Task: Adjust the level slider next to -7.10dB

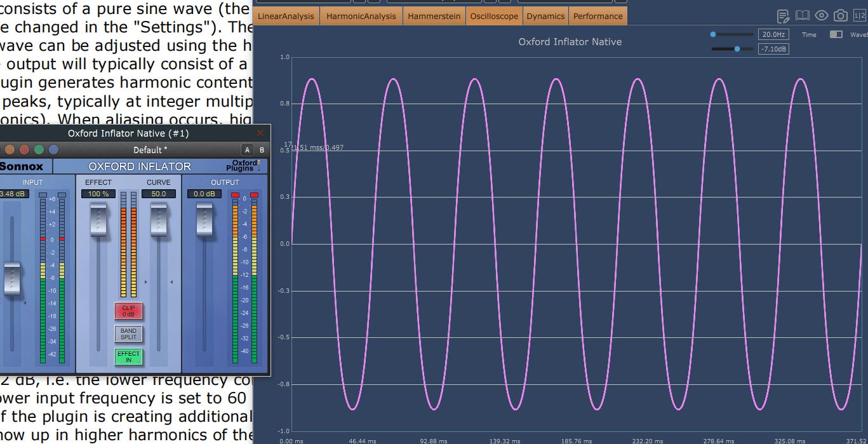Action: 733,48
